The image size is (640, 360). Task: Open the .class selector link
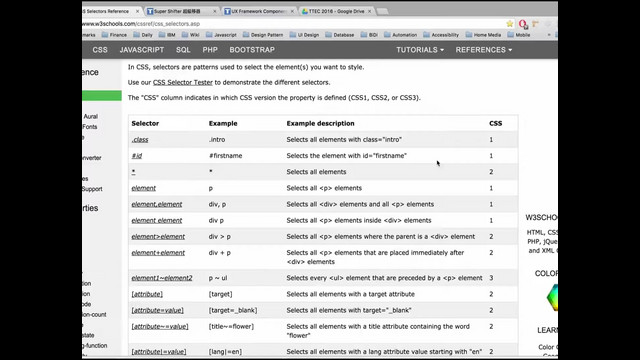click(x=140, y=140)
